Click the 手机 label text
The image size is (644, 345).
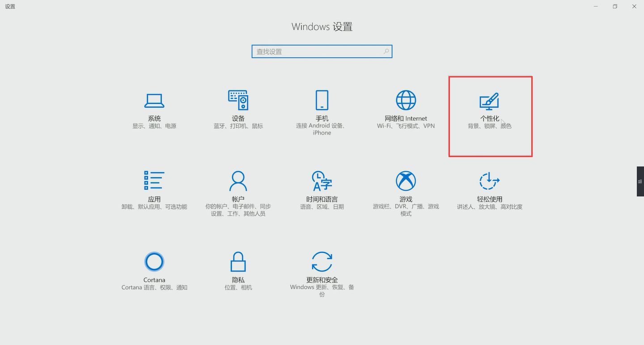click(322, 119)
